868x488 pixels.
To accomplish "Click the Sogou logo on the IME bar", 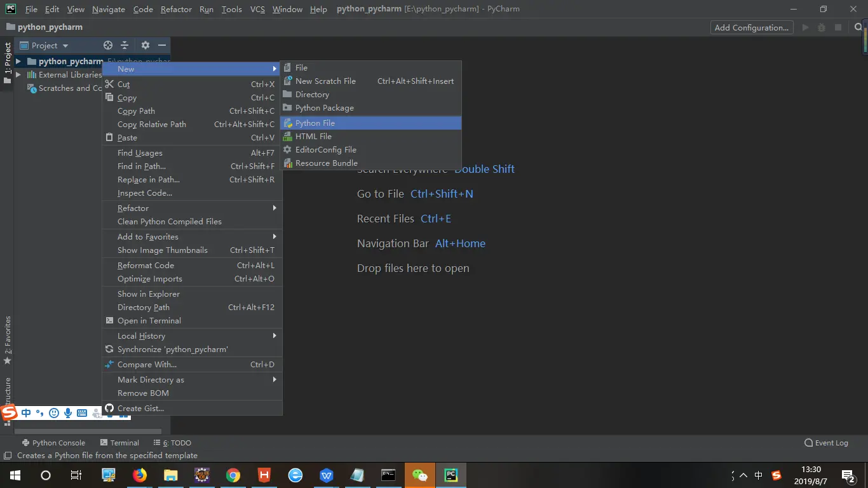I will tap(9, 412).
